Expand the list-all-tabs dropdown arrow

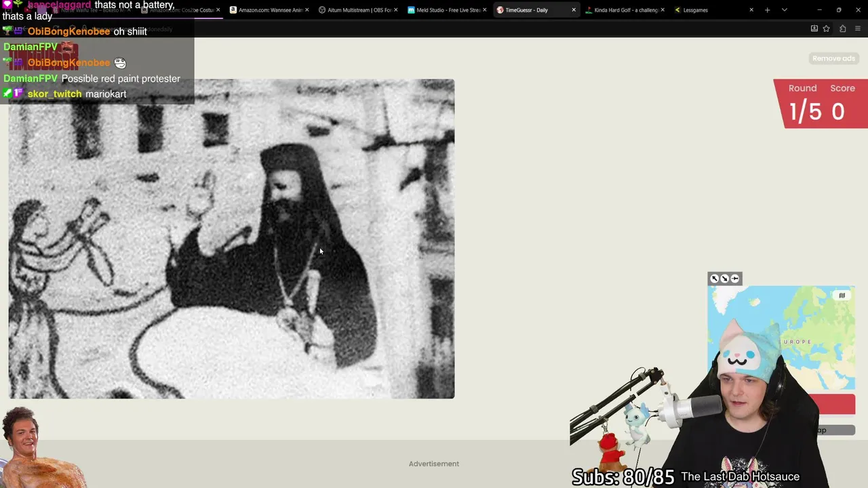click(785, 10)
